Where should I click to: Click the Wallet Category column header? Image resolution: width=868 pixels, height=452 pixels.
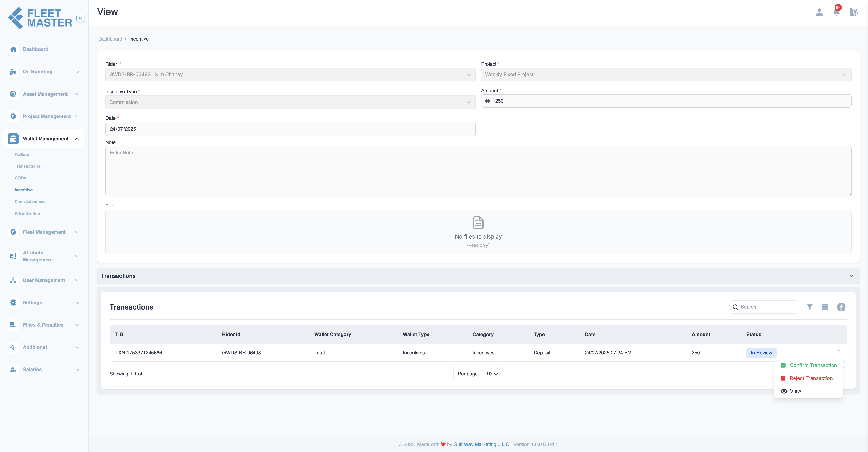pos(333,335)
